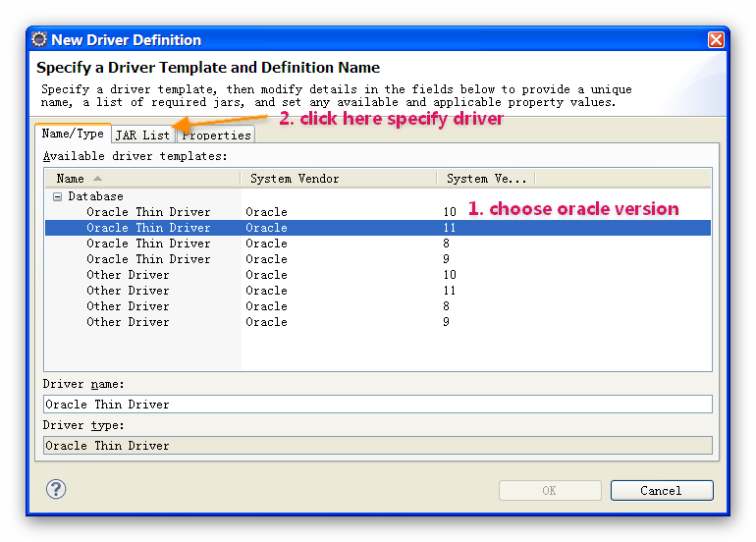Click the System Version column header

pos(486,179)
